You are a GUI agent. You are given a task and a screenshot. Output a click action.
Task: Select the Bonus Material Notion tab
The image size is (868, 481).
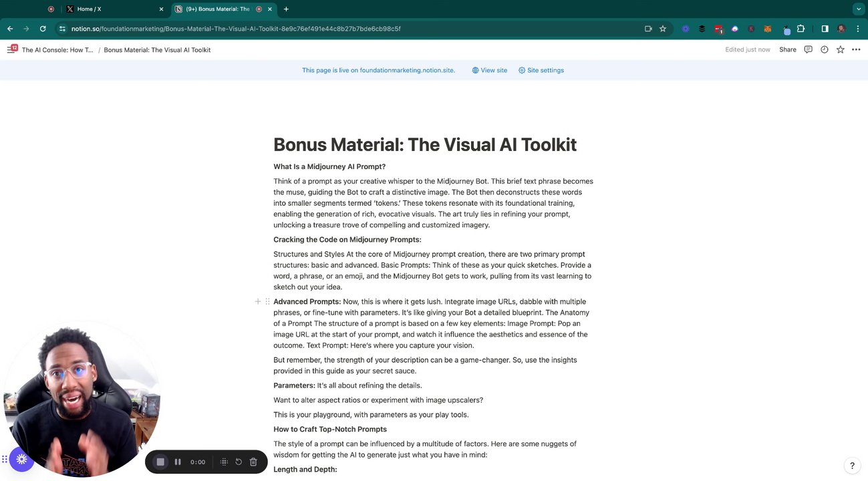(223, 9)
